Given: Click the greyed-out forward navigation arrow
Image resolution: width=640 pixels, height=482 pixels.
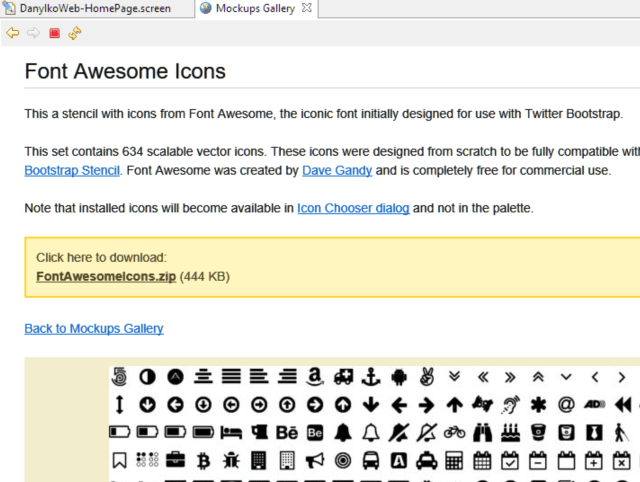Looking at the screenshot, I should pyautogui.click(x=33, y=33).
